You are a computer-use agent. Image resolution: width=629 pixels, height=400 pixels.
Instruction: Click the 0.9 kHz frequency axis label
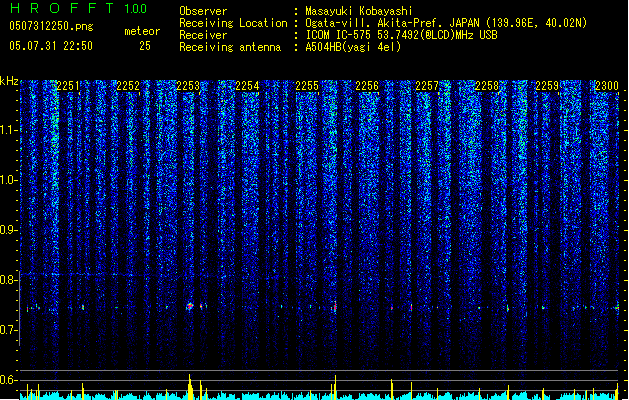(8, 230)
